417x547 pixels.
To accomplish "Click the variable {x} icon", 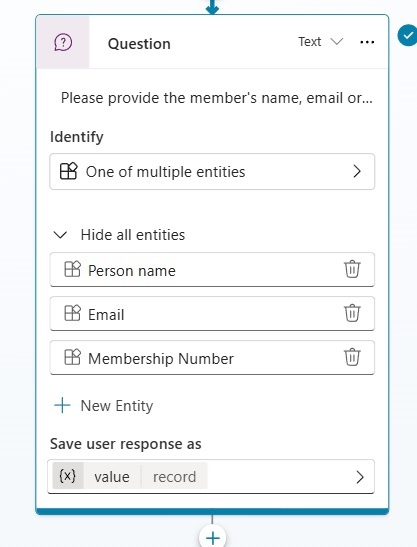I will pyautogui.click(x=68, y=476).
